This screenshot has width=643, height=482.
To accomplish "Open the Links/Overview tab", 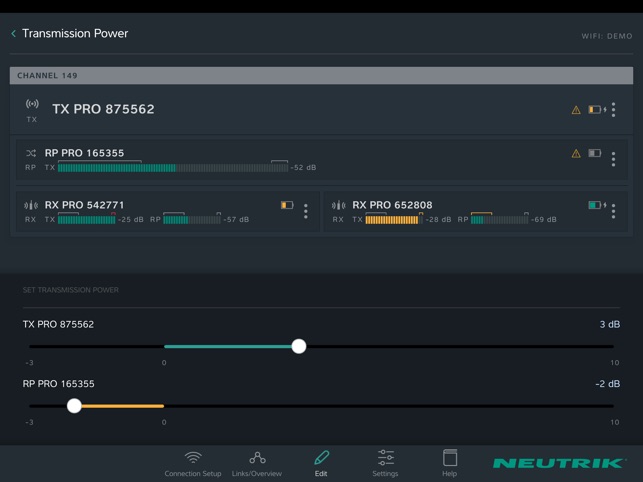I will click(x=257, y=464).
